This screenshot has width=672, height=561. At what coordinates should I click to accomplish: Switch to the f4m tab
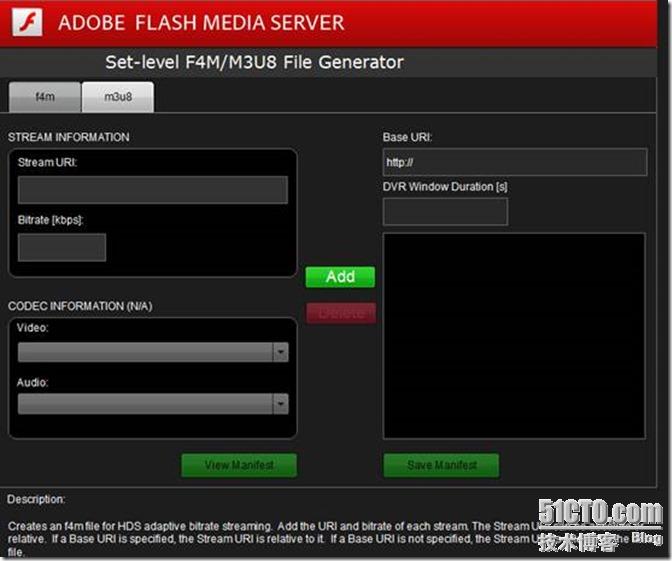tap(45, 97)
